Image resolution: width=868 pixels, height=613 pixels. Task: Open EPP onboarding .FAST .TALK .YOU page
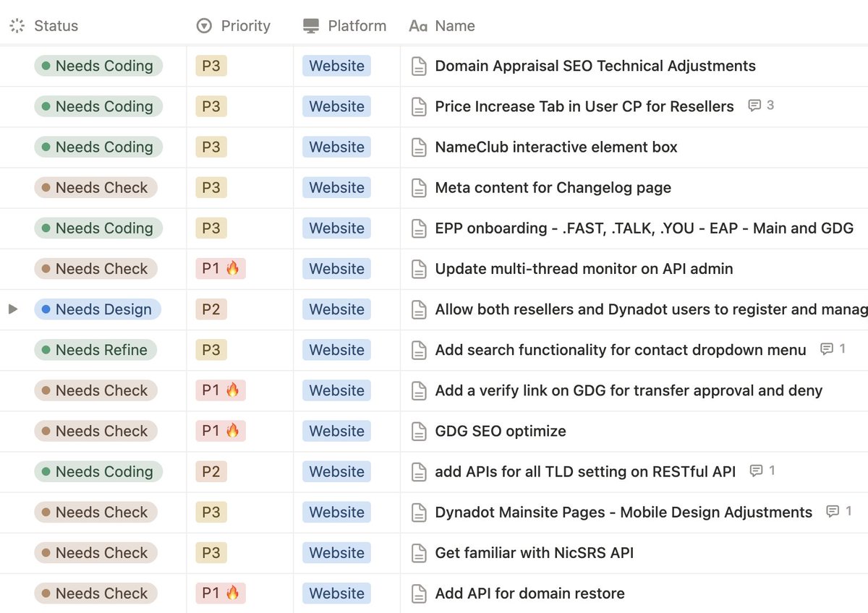[644, 228]
